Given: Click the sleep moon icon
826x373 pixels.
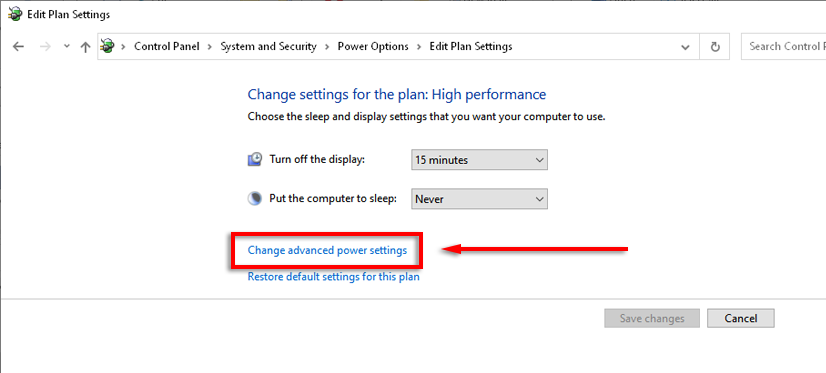Looking at the screenshot, I should (x=254, y=199).
